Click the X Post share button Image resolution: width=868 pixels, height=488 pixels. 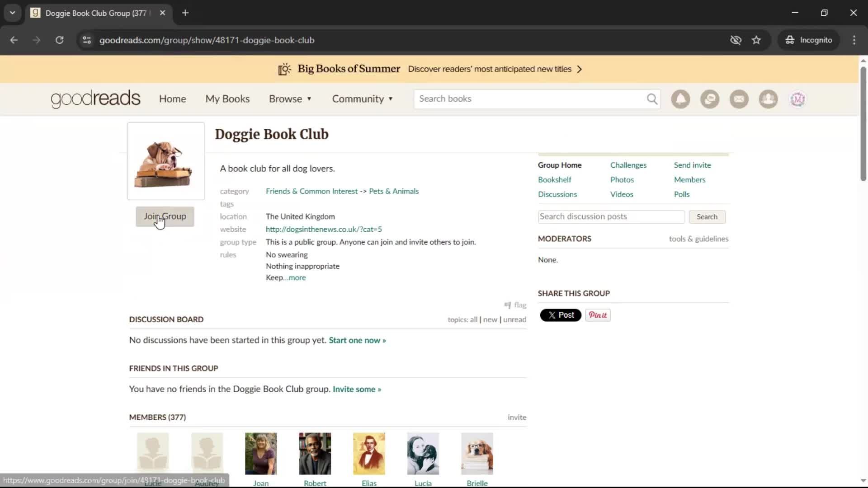(561, 315)
